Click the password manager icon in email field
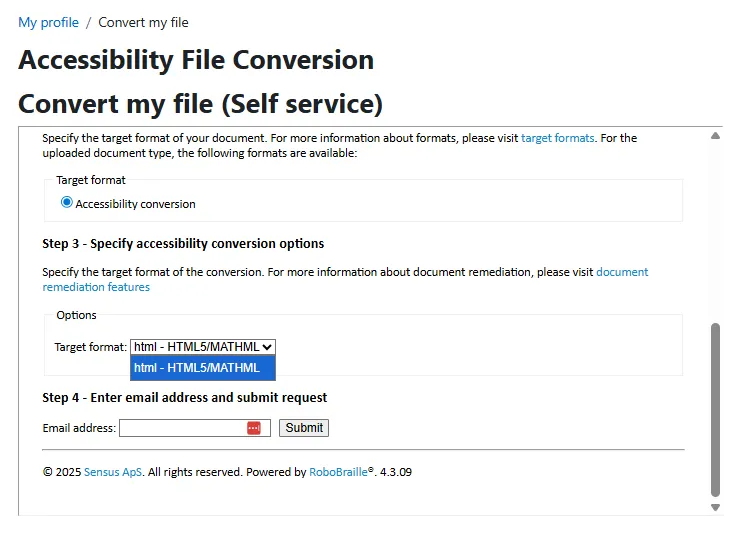Screen dimensions: 744x544 tap(253, 428)
